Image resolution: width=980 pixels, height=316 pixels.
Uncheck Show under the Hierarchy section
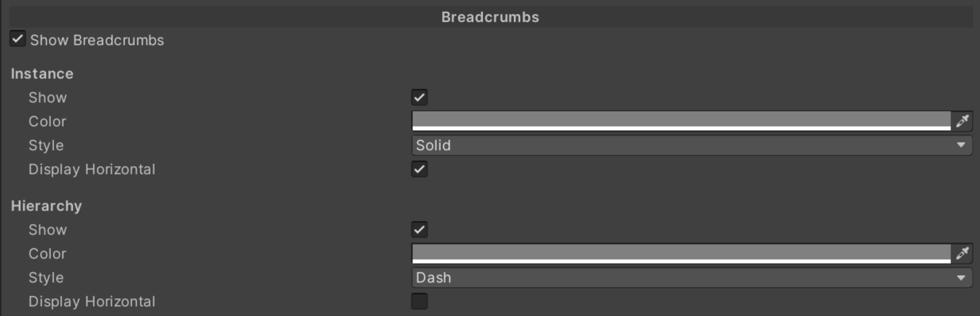[x=419, y=229]
